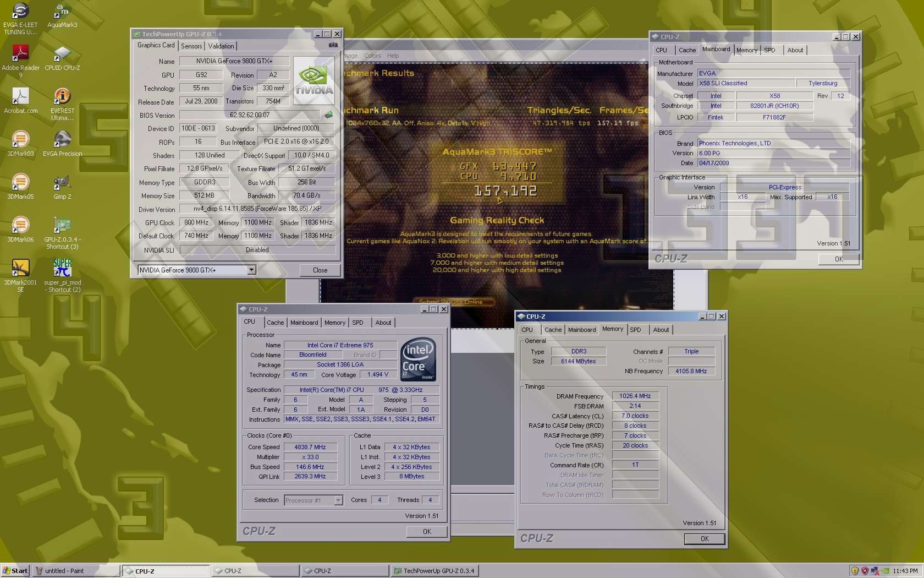Screen dimensions: 924x578
Task: Open 3DMark03 desktop shortcut
Action: click(x=20, y=144)
